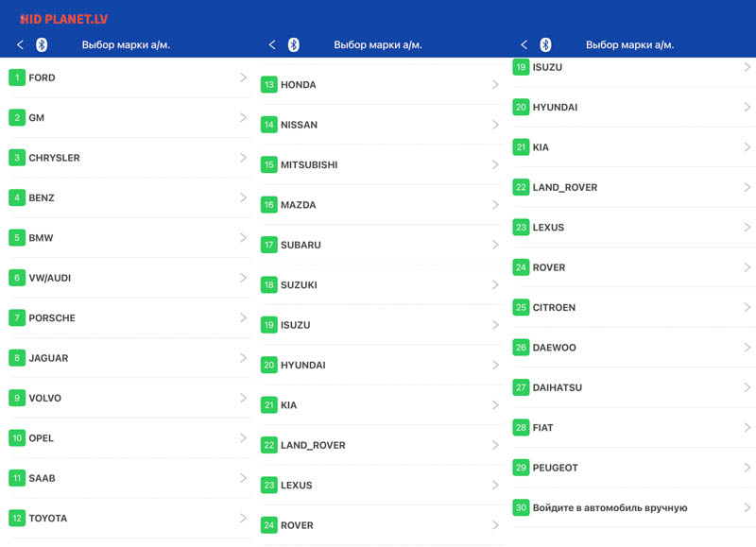Tap the Bluetooth icon in the middle panel header
756x547 pixels.
tap(294, 45)
